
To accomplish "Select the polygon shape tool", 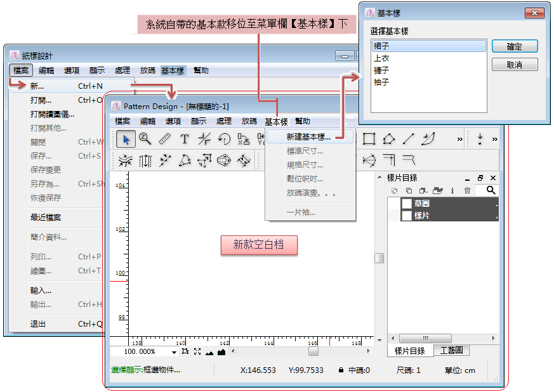I will coord(389,139).
